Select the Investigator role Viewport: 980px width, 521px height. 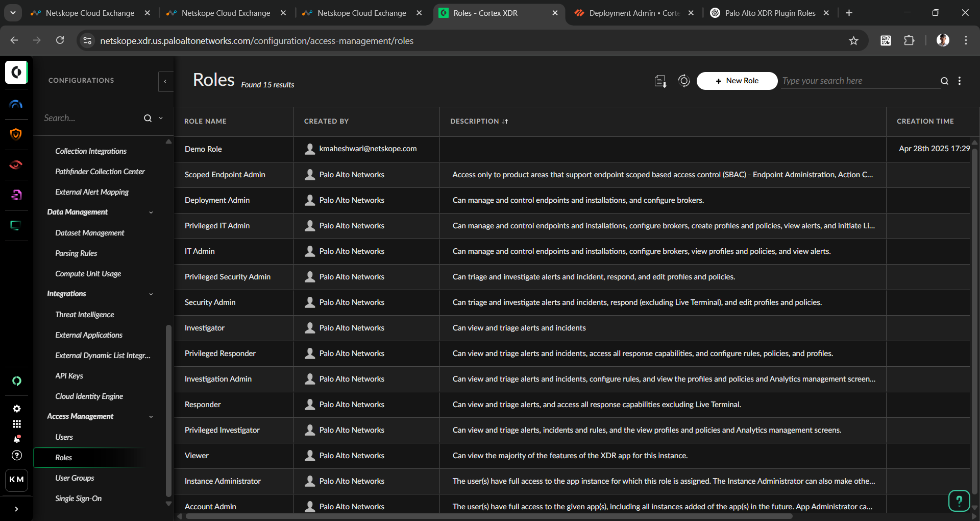click(x=572, y=328)
